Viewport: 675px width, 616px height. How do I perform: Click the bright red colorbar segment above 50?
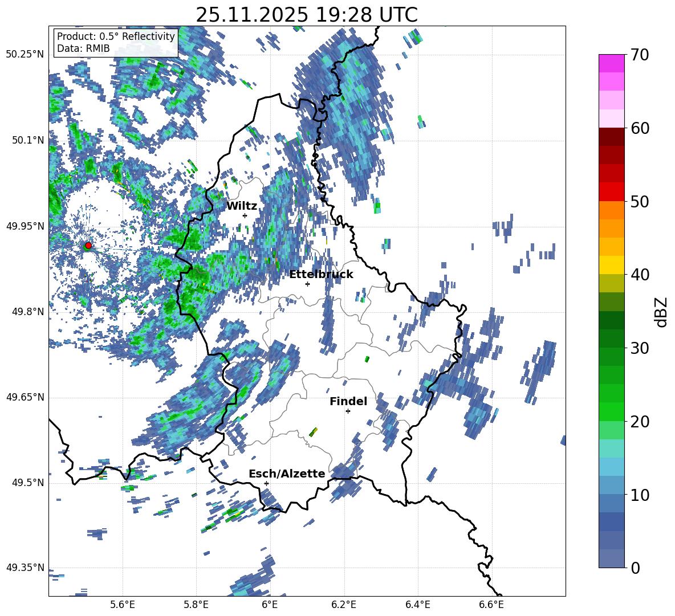pyautogui.click(x=611, y=192)
